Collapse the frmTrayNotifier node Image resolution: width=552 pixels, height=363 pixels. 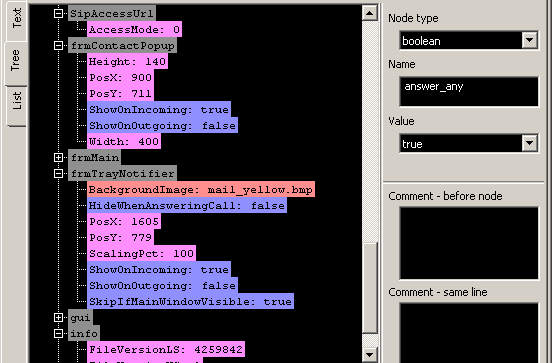point(58,173)
